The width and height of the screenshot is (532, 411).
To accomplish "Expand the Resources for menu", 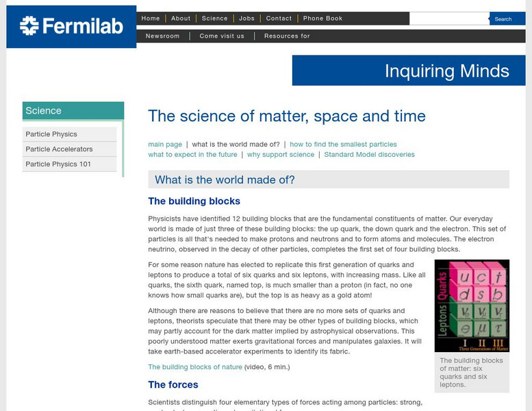I will coord(287,36).
